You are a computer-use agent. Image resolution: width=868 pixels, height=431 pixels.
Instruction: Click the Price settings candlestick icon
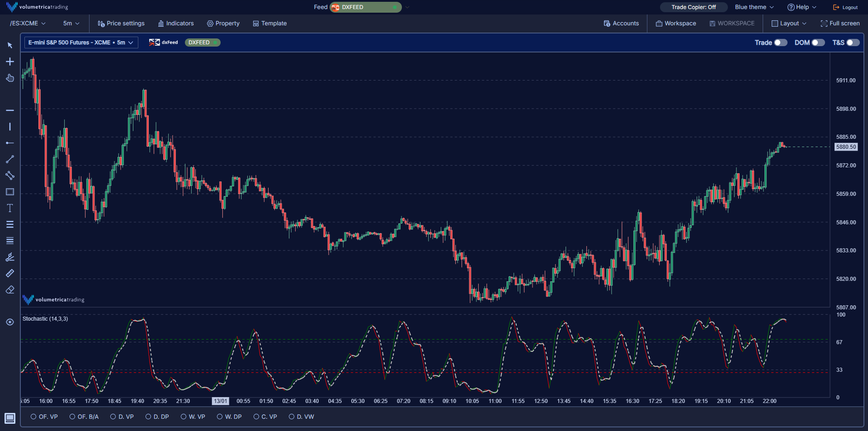point(101,24)
